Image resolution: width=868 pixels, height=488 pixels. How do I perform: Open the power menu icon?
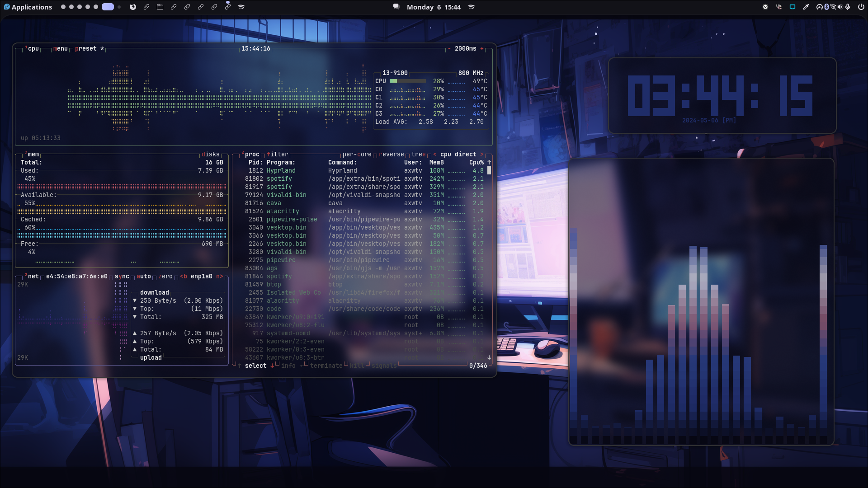click(861, 7)
